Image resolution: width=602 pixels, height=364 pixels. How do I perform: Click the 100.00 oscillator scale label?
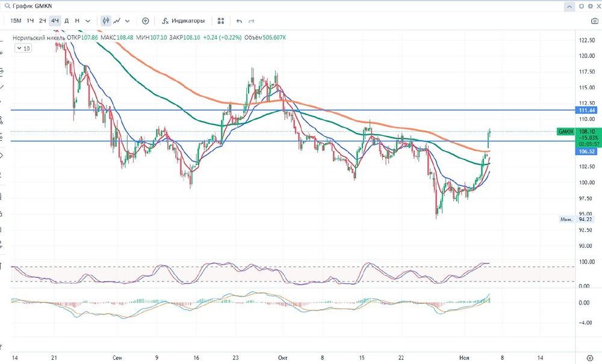click(586, 262)
